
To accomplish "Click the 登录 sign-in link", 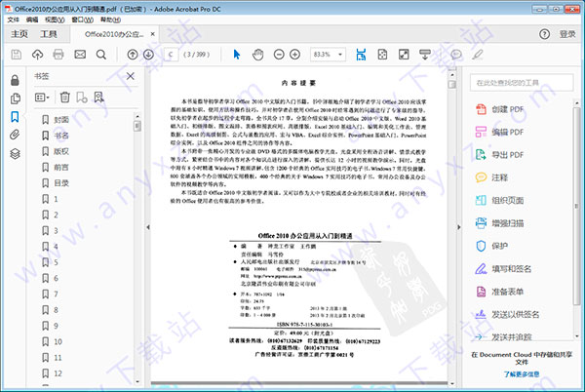I will pos(567,34).
